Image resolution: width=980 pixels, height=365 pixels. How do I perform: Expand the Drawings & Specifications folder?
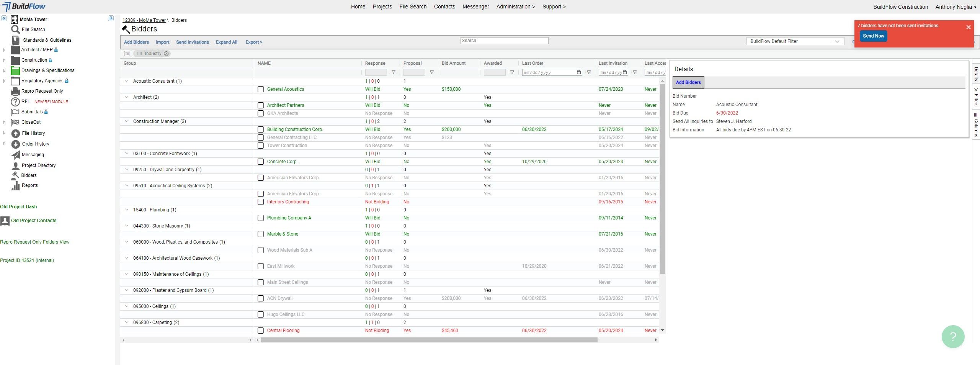coord(4,70)
